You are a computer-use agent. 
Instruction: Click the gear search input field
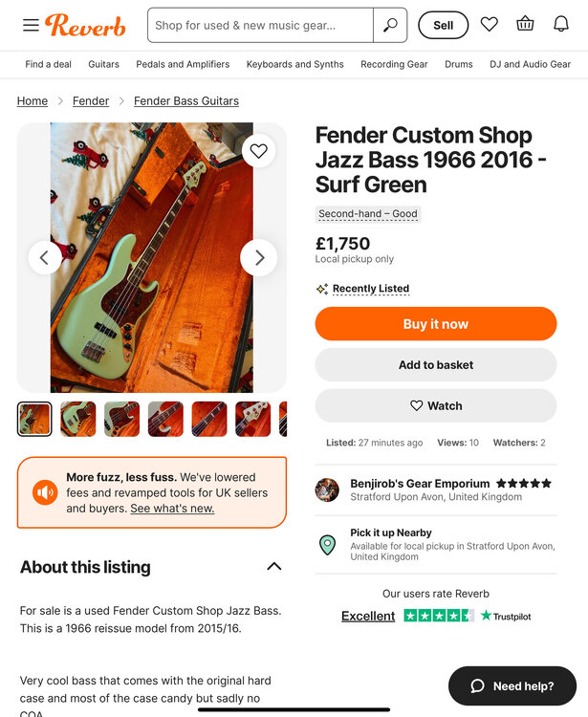260,26
